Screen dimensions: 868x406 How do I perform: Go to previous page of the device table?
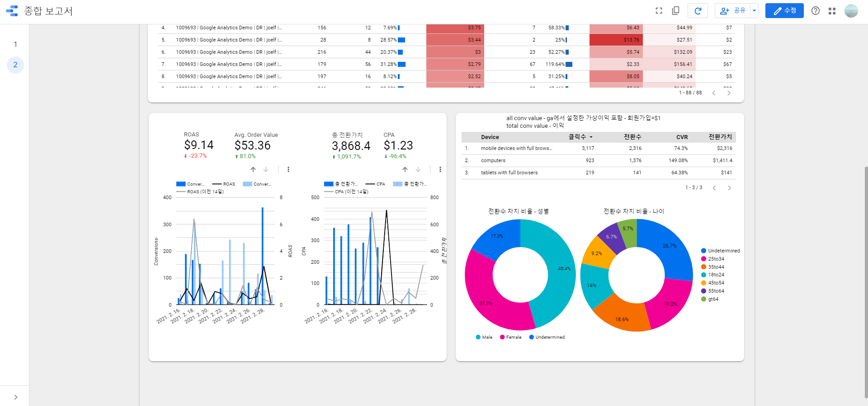(x=714, y=188)
